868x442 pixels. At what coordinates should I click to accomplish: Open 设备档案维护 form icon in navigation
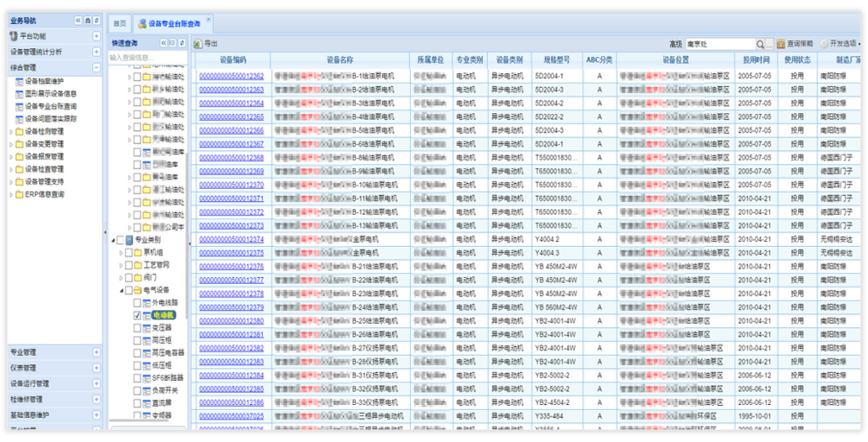pos(19,81)
